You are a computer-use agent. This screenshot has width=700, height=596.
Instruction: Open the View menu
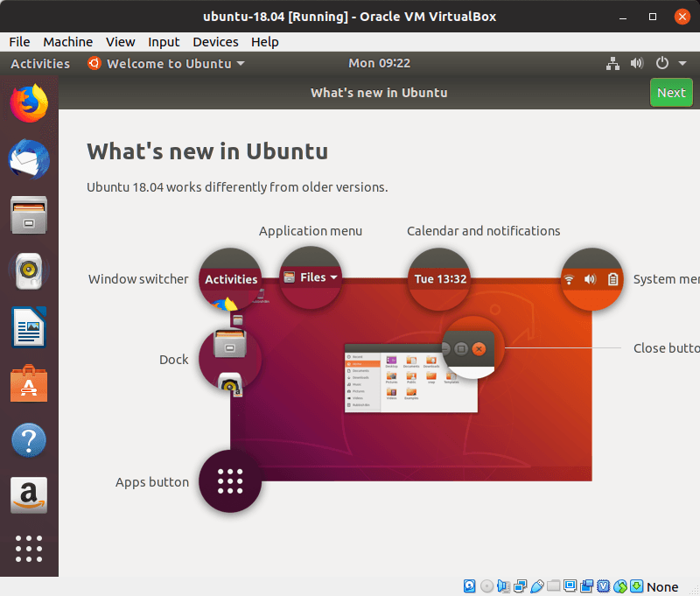coord(121,42)
